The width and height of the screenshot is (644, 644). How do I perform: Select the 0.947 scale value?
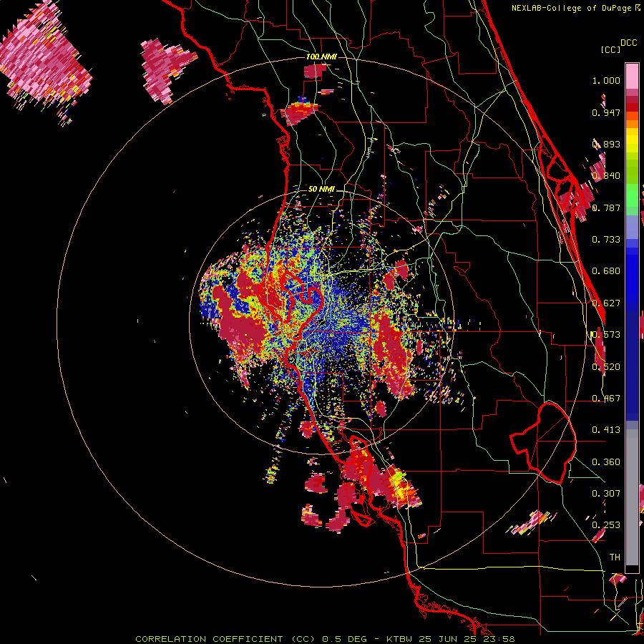pyautogui.click(x=606, y=112)
